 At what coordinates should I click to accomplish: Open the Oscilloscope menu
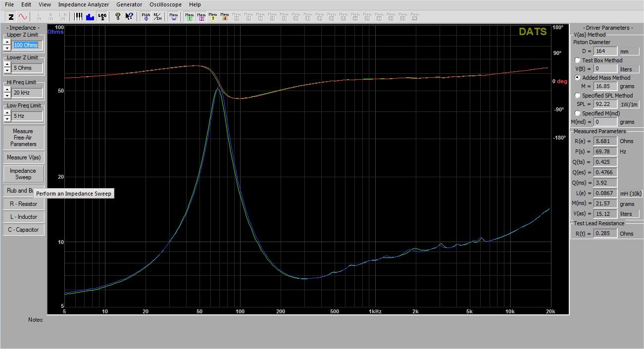(165, 4)
